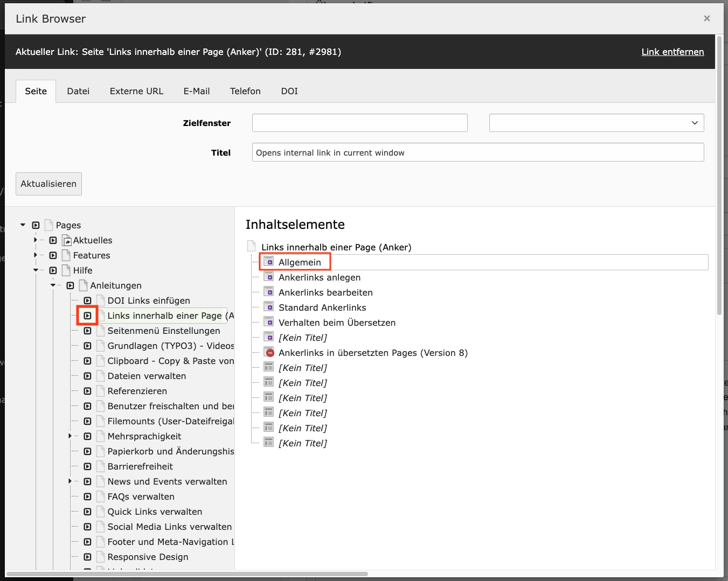The height and width of the screenshot is (581, 728).
Task: Click the content icon of Standard Ankerlinks
Action: pyautogui.click(x=268, y=306)
